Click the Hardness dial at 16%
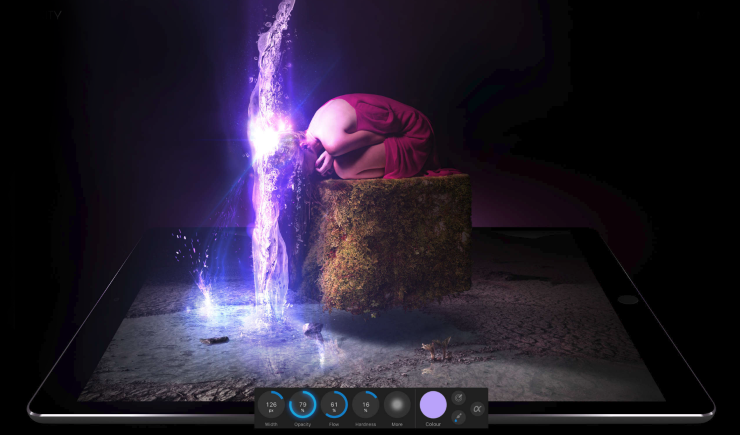 [366, 405]
